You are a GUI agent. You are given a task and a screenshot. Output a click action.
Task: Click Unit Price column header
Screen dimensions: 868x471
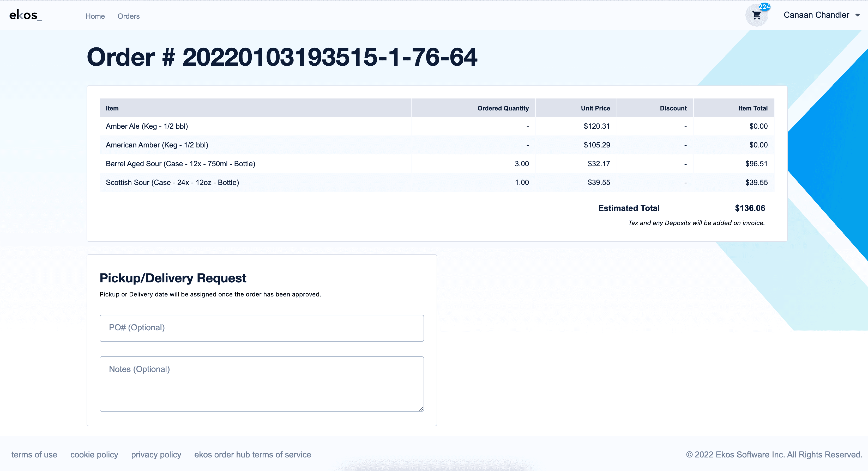tap(595, 108)
